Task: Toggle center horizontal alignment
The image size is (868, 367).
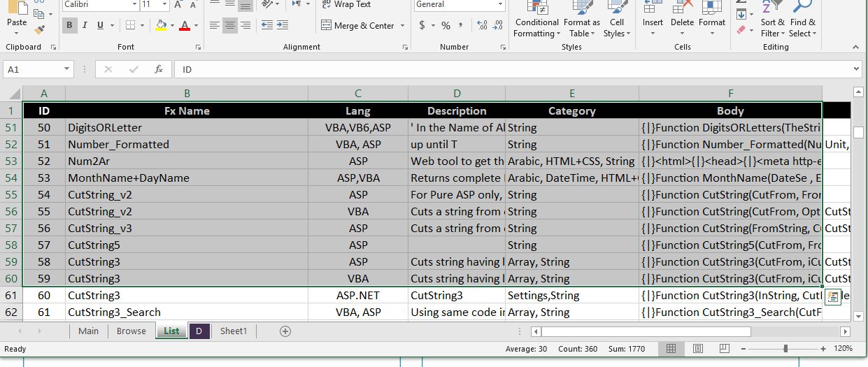Action: pyautogui.click(x=229, y=26)
